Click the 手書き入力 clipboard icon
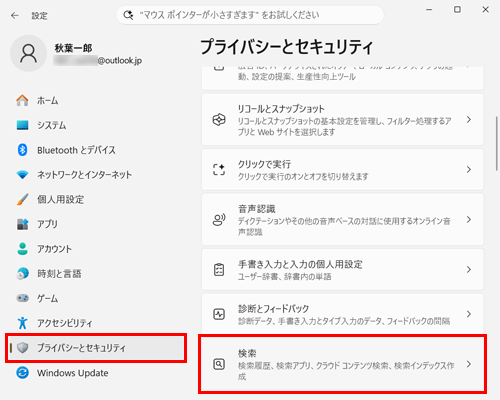The height and width of the screenshot is (400, 500). (x=219, y=269)
